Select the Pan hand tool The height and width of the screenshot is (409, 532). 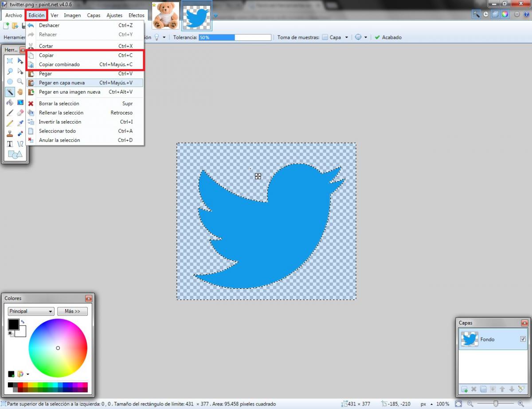pyautogui.click(x=20, y=92)
